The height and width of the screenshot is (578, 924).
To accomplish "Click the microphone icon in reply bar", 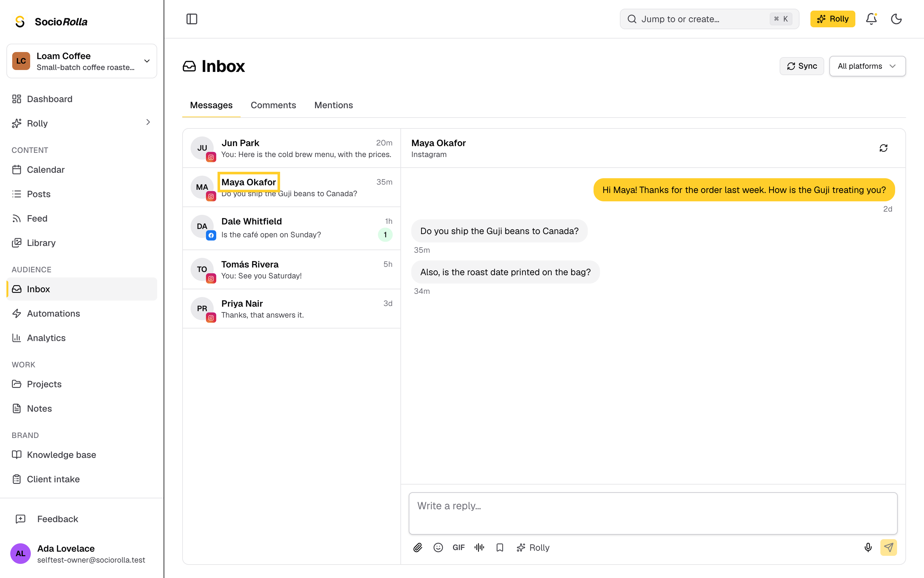I will point(868,548).
